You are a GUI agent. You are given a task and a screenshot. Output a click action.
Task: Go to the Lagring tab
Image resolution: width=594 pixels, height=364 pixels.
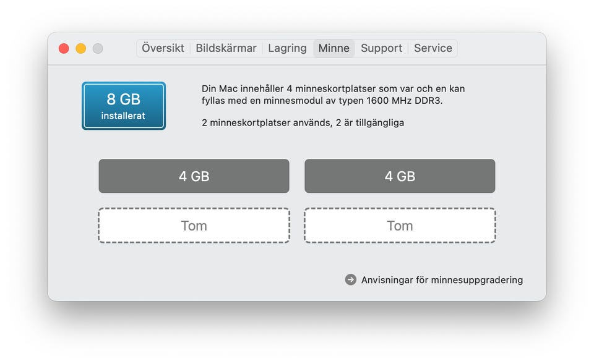(x=287, y=48)
